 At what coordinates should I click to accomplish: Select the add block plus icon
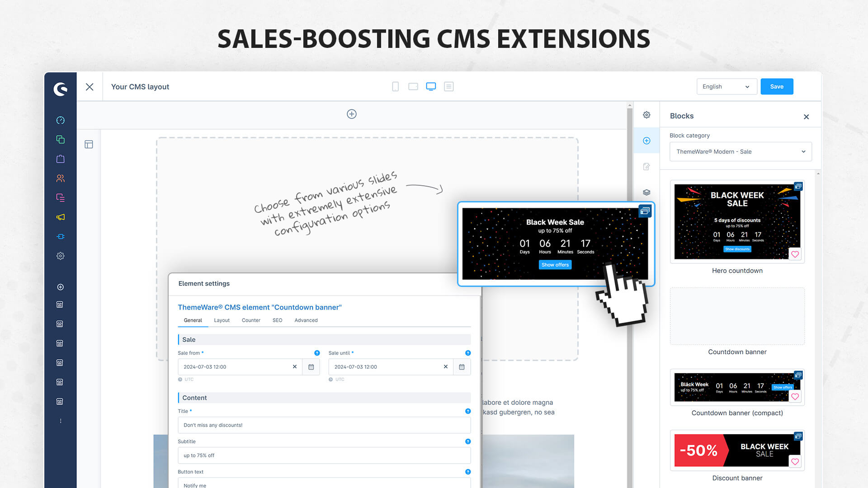[x=647, y=140]
